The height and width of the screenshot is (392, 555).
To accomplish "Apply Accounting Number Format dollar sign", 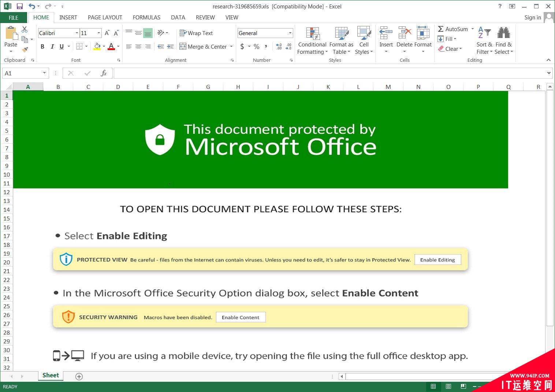I will click(242, 46).
